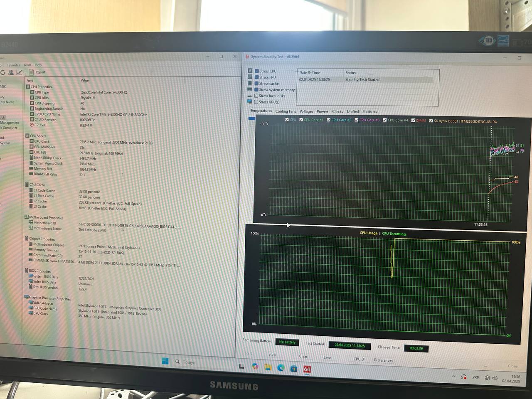
Task: Show hidden icons in system tray
Action: click(453, 377)
